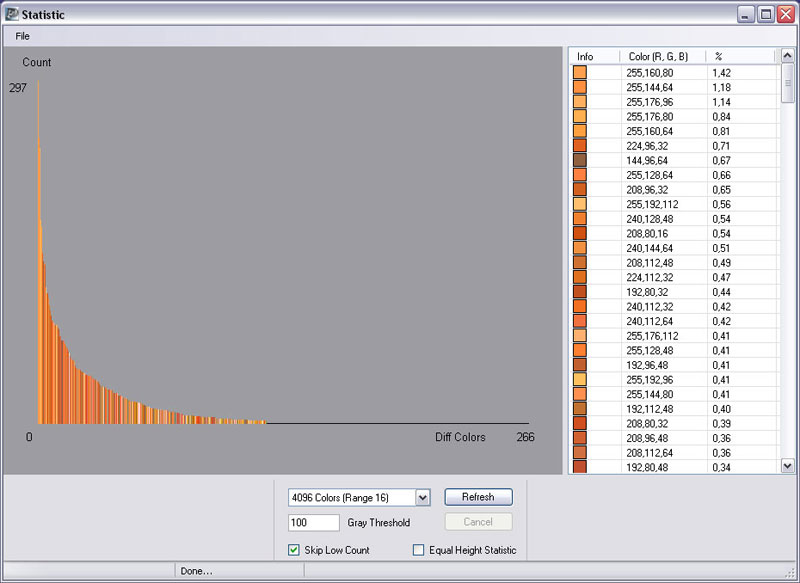Enable the Equal Height Statistic checkbox
The height and width of the screenshot is (583, 800).
pos(419,550)
